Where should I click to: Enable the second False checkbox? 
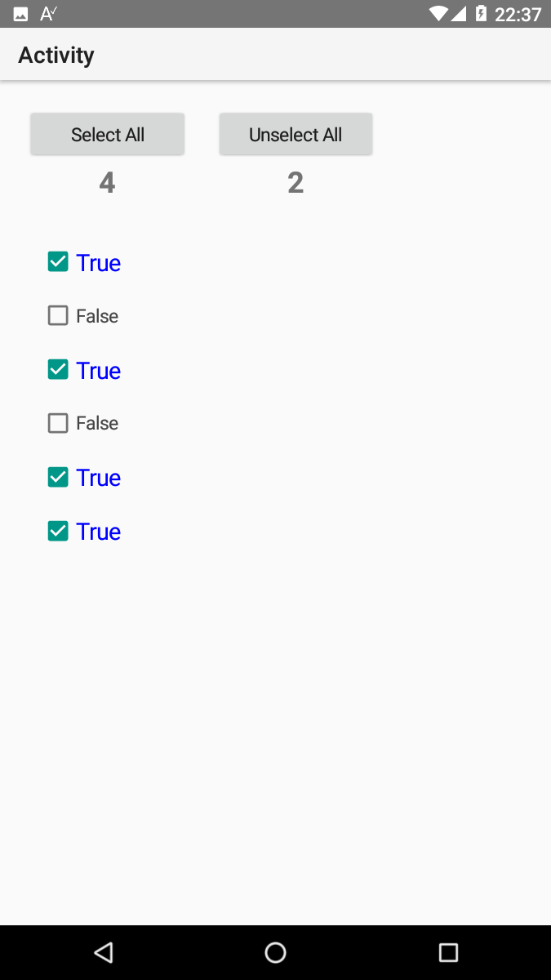pyautogui.click(x=58, y=423)
